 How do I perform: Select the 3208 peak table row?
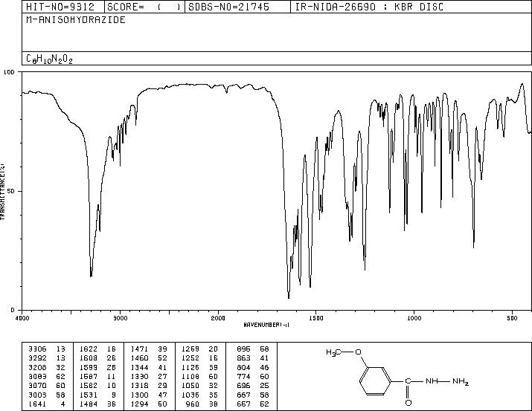click(47, 367)
